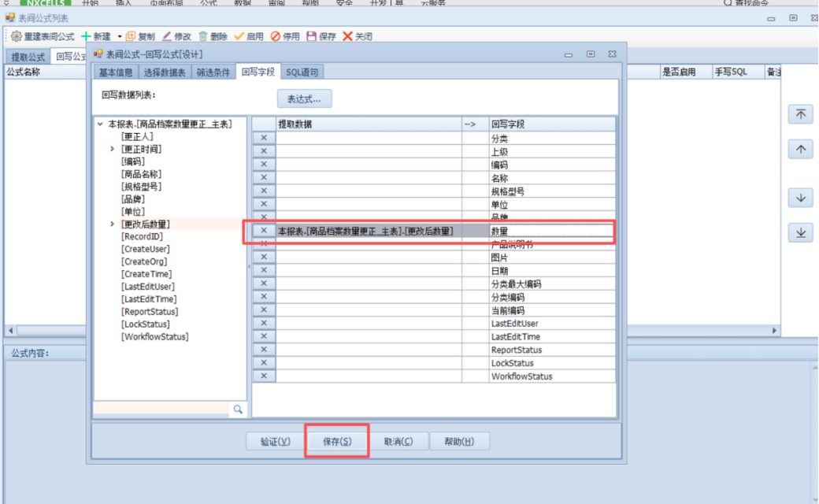Expand the [更正时间] tree node
This screenshot has height=504, width=819.
pyautogui.click(x=112, y=149)
